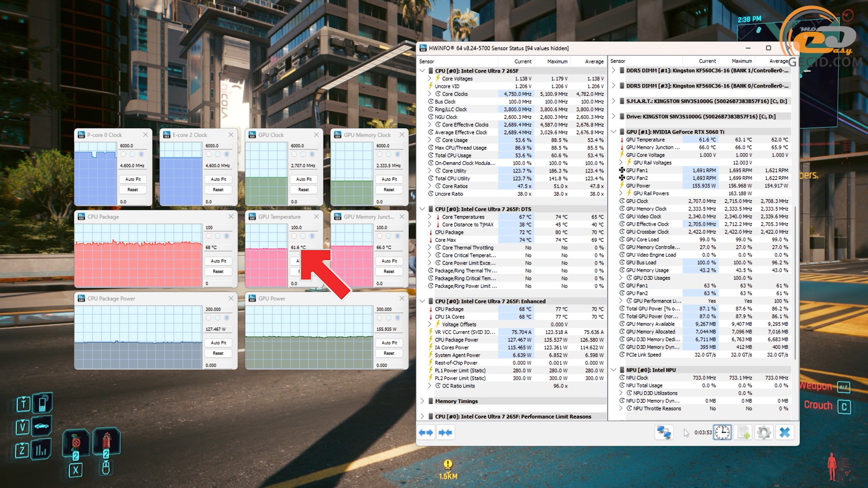
Task: Click the left panel Maximum column header
Action: click(x=552, y=61)
